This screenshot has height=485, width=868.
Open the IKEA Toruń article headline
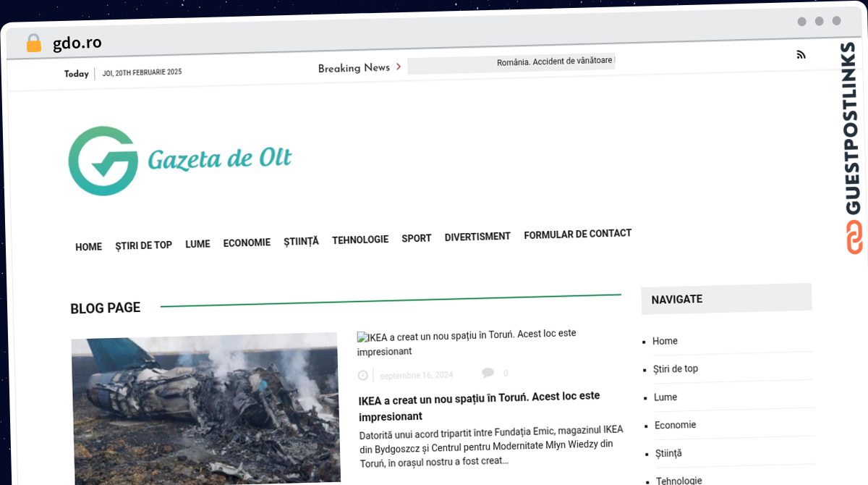[x=479, y=406]
